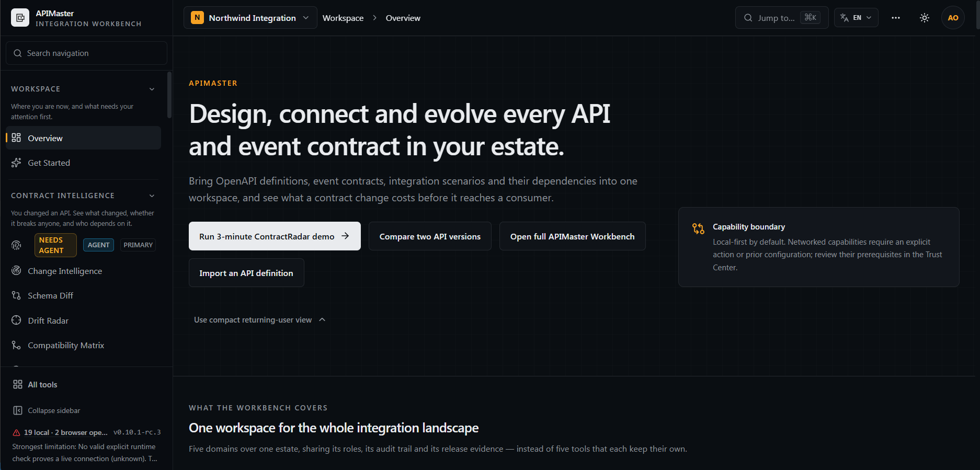
Task: Click the PRIMARY badge
Action: 138,245
